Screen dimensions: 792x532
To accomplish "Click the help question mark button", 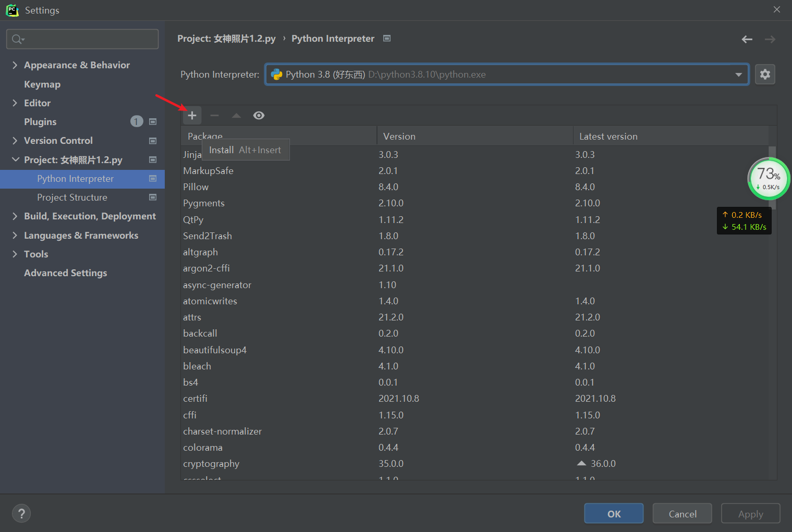I will click(x=21, y=513).
